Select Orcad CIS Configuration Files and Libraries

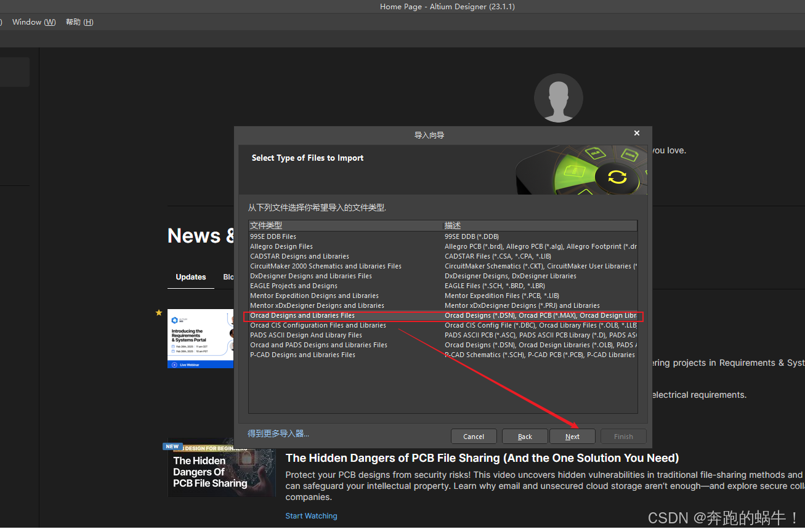click(x=443, y=325)
